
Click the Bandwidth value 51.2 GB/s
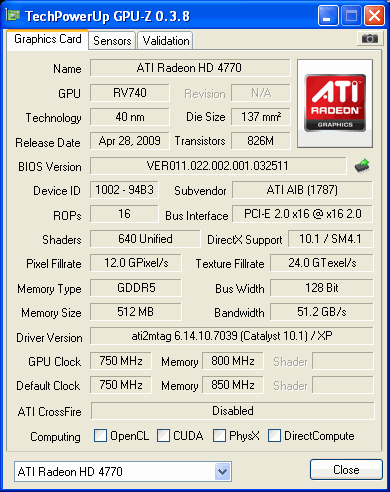[x=322, y=312]
